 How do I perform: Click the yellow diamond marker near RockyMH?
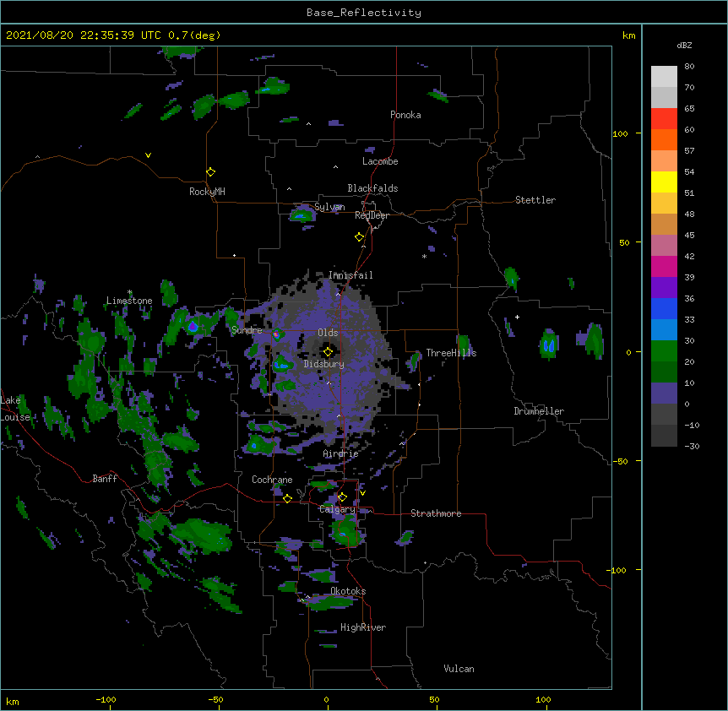point(211,172)
